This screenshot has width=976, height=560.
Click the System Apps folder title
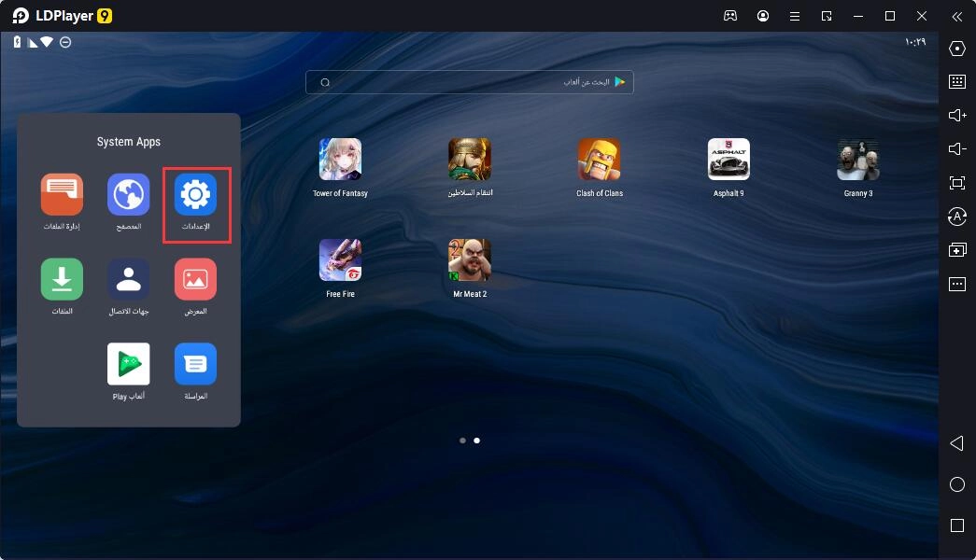[129, 142]
